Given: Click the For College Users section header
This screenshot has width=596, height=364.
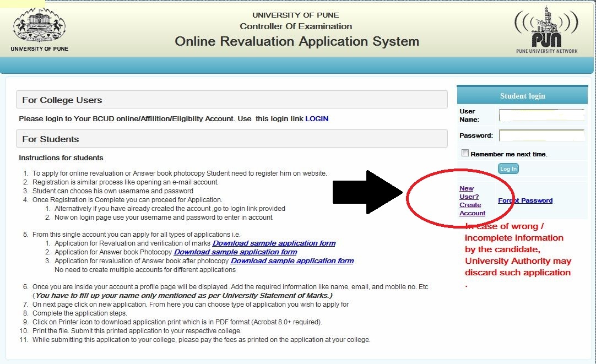Looking at the screenshot, I should click(x=61, y=100).
